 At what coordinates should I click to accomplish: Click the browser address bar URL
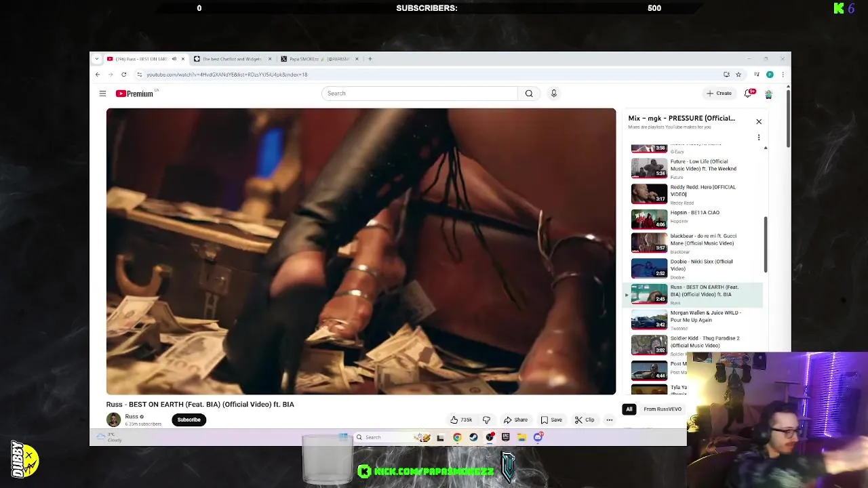226,75
